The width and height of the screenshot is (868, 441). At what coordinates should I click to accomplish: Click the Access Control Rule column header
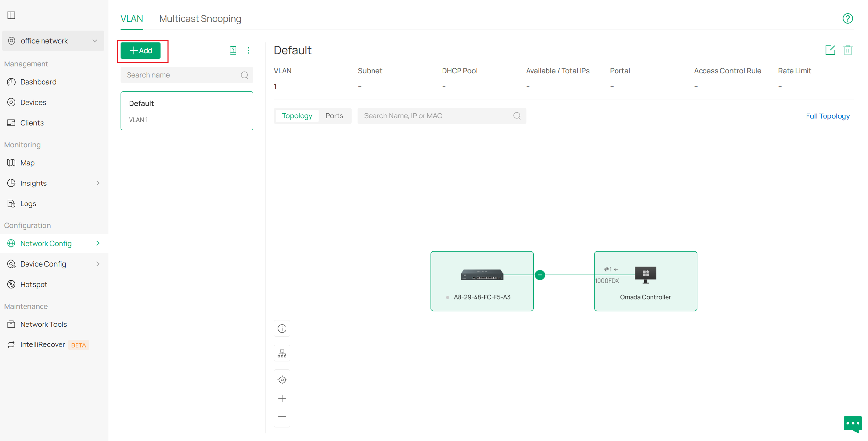tap(727, 71)
